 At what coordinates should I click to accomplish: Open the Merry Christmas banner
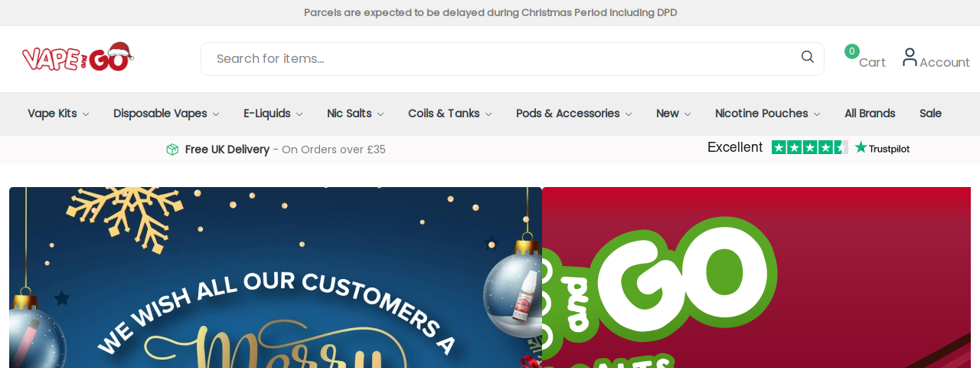276,278
